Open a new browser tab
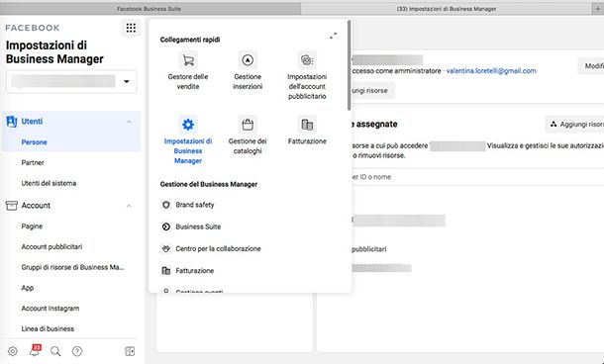The image size is (604, 364). click(597, 9)
